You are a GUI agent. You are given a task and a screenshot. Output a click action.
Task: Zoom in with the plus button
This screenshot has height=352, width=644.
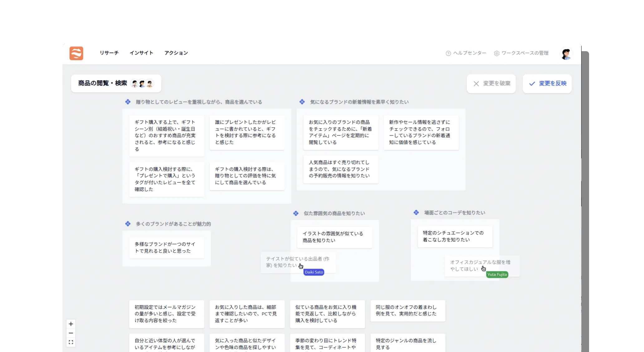coord(71,324)
